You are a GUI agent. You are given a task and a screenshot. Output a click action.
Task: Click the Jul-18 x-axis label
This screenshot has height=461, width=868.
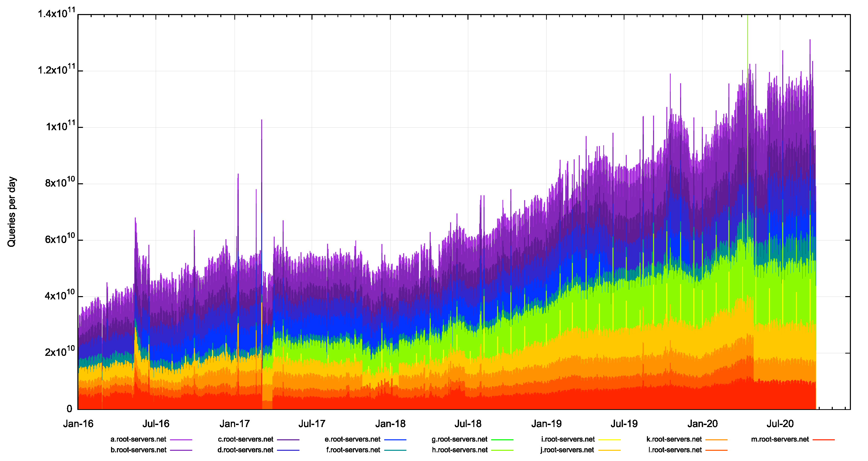[468, 423]
